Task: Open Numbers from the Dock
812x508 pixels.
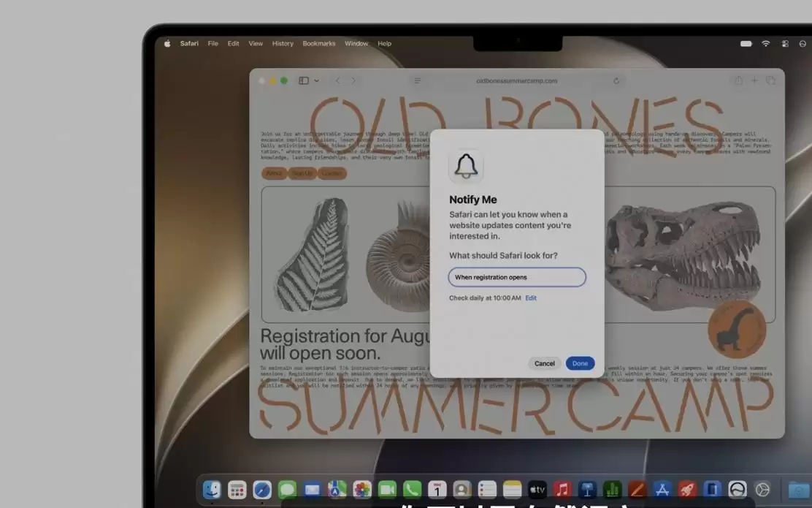Action: click(612, 489)
